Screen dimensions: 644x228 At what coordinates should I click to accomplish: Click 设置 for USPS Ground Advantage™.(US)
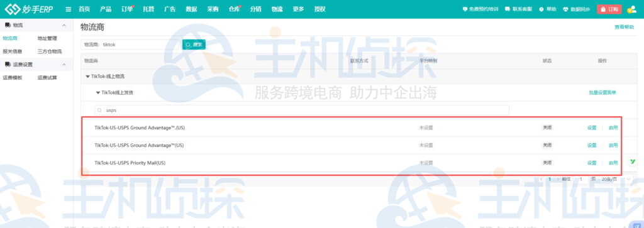[591, 128]
